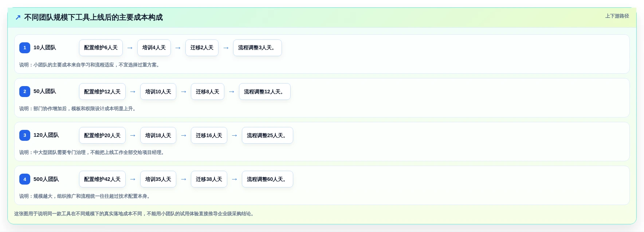Click the arrow after 培训35人天
644x232 pixels.
tap(184, 179)
